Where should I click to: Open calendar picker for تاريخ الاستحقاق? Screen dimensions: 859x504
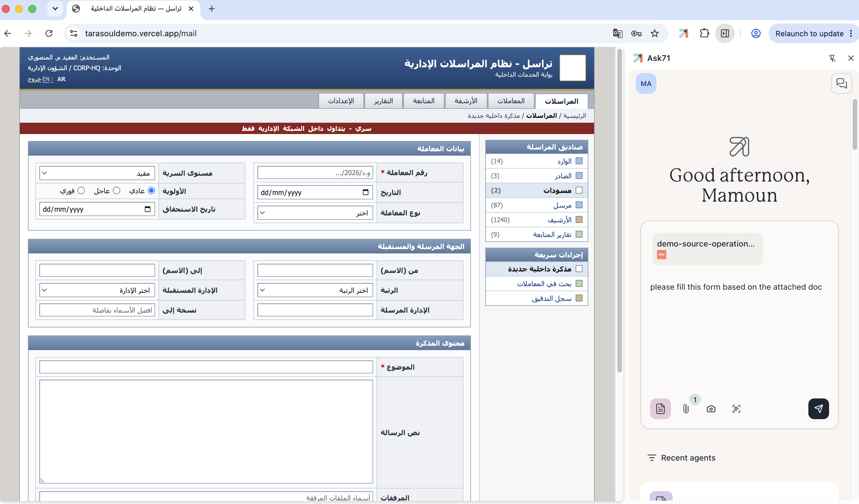pos(147,209)
